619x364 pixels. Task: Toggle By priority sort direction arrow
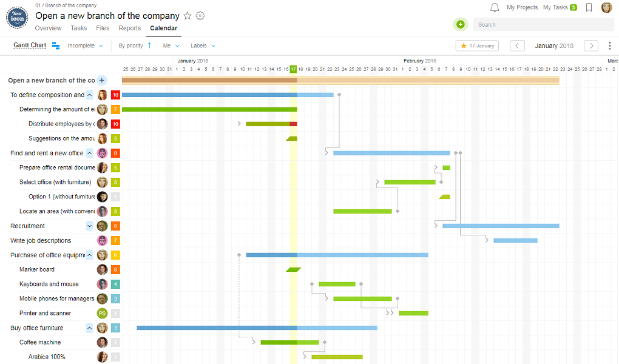point(149,45)
